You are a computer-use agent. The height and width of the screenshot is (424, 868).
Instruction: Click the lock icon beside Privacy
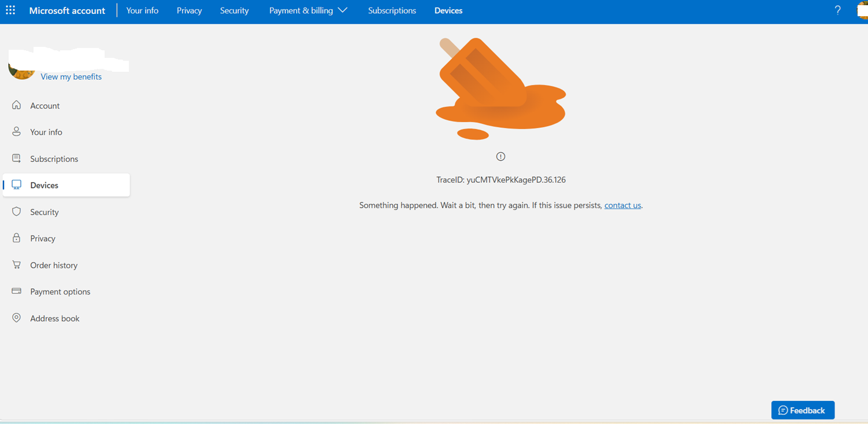click(17, 238)
